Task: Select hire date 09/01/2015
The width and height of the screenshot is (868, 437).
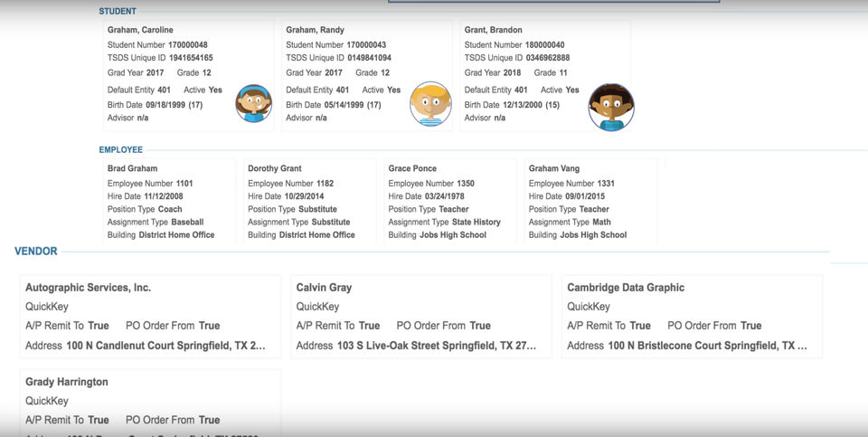Action: 585,196
